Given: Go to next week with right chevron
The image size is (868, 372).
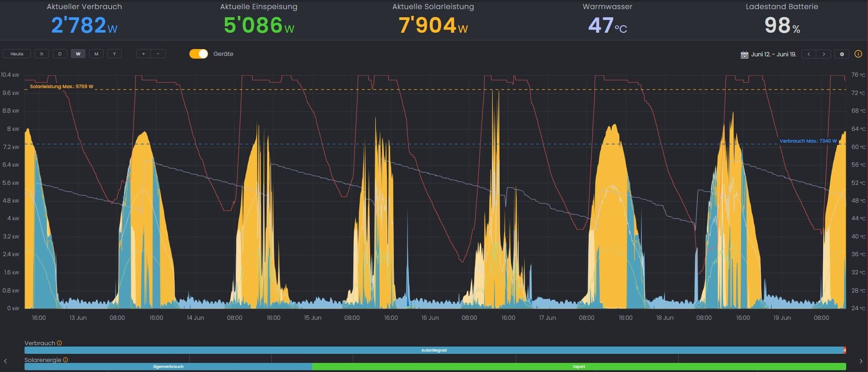Looking at the screenshot, I should (x=824, y=54).
